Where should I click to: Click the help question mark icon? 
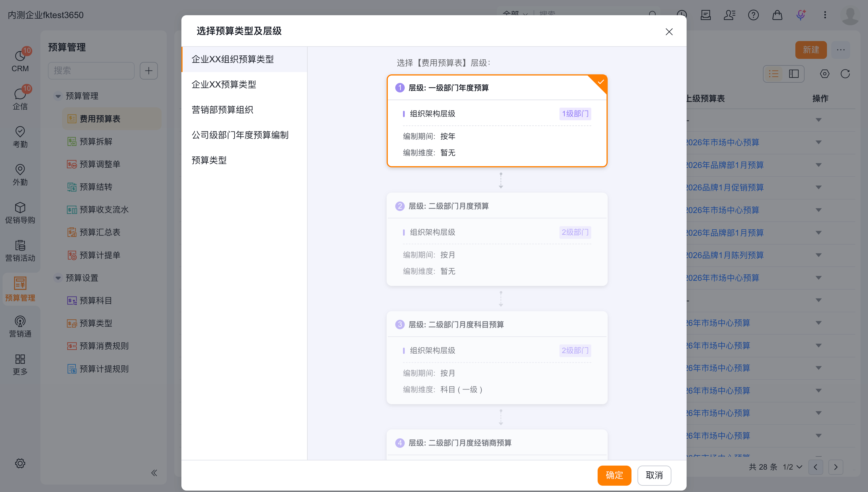click(x=753, y=15)
